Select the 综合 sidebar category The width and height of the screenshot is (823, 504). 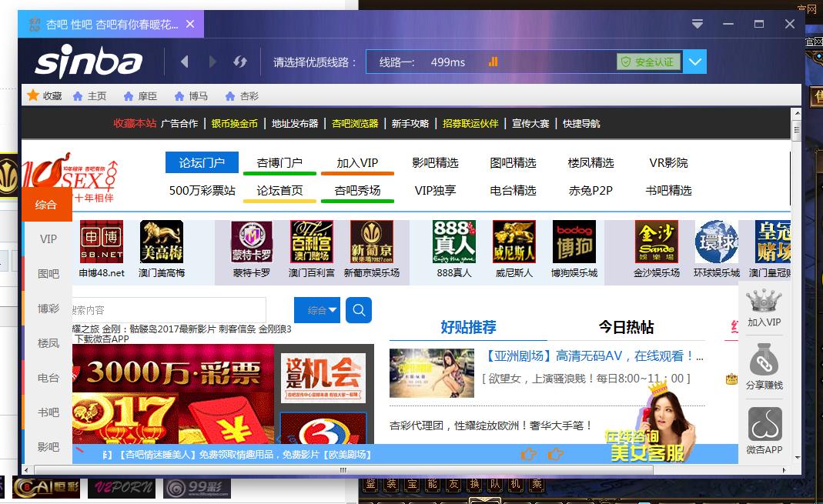tap(46, 205)
